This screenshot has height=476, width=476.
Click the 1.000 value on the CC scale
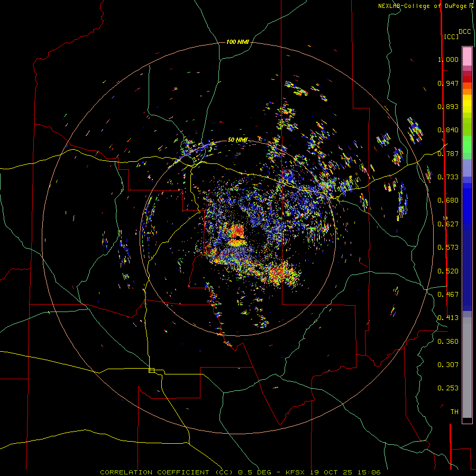[x=448, y=59]
